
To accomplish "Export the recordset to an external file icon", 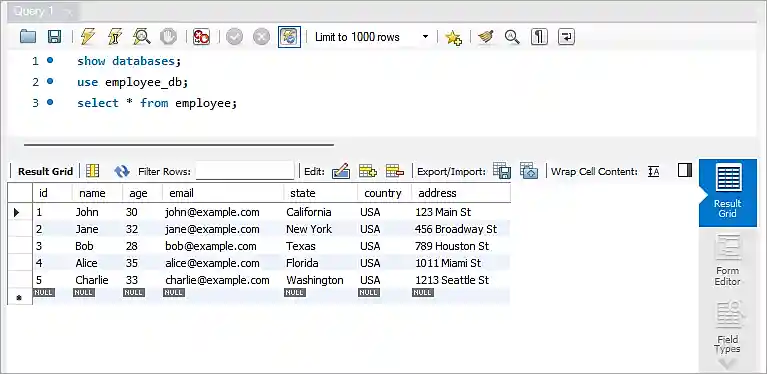I will click(502, 171).
